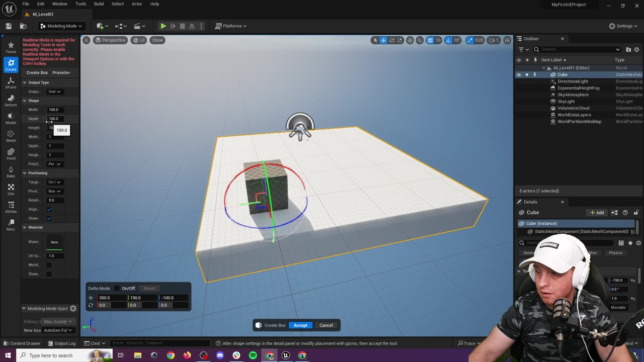Enable the World space UV checkbox
Screen dimensions: 644x362
pyautogui.click(x=49, y=265)
